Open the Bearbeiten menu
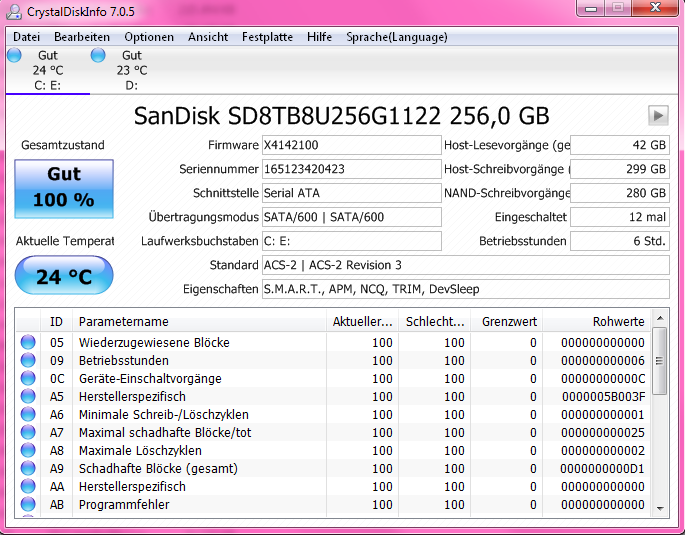685x535 pixels. tap(82, 37)
